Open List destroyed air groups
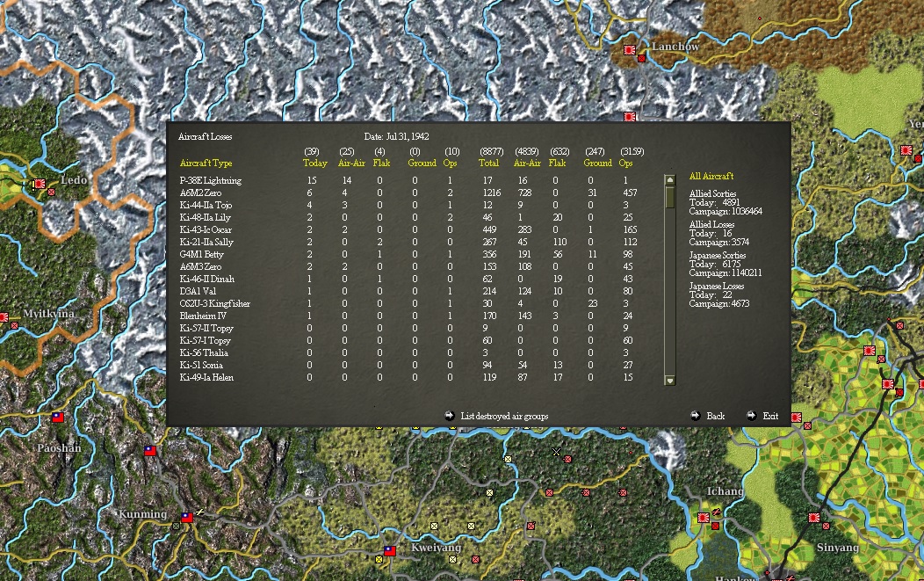The image size is (924, 581). point(504,416)
